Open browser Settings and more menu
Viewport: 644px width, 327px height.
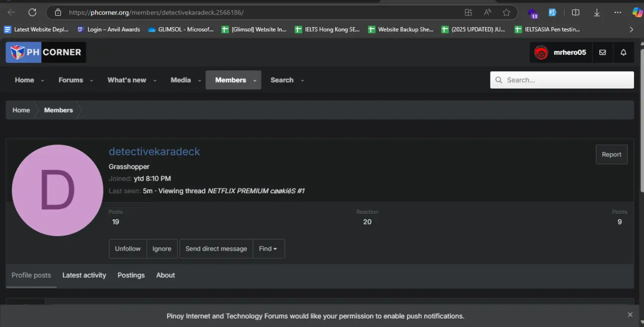618,13
